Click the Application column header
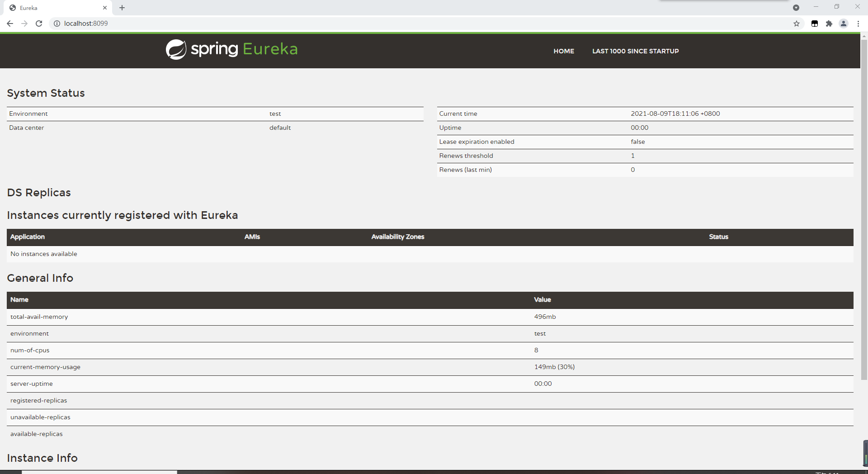The image size is (868, 474). pos(28,237)
